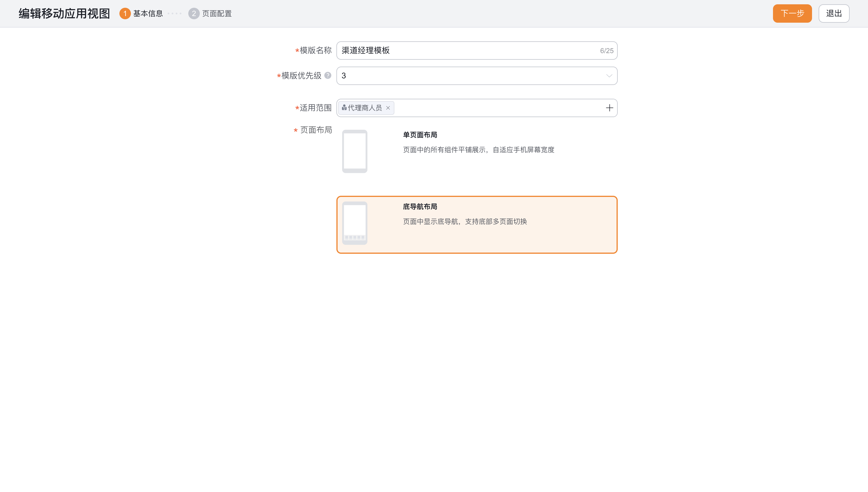The width and height of the screenshot is (868, 492).
Task: Click the 代理商人员 scope tag
Action: 366,108
